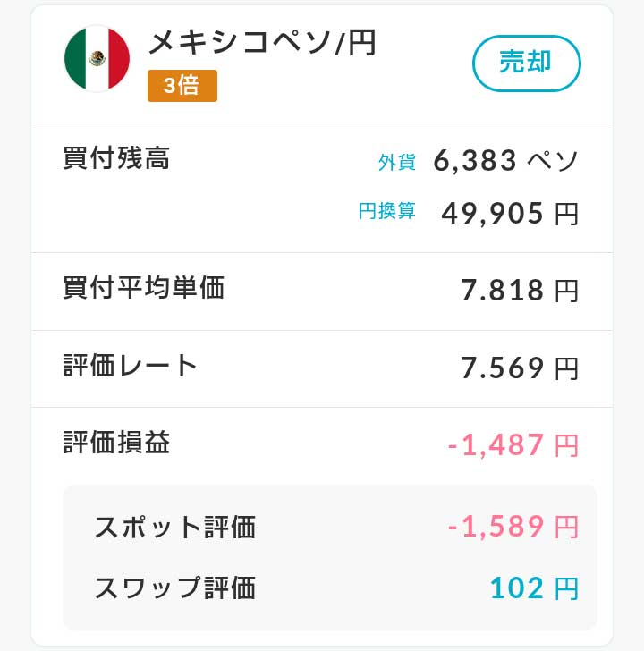This screenshot has height=651, width=644.
Task: Click the 買付残高 row label
Action: pos(116,158)
